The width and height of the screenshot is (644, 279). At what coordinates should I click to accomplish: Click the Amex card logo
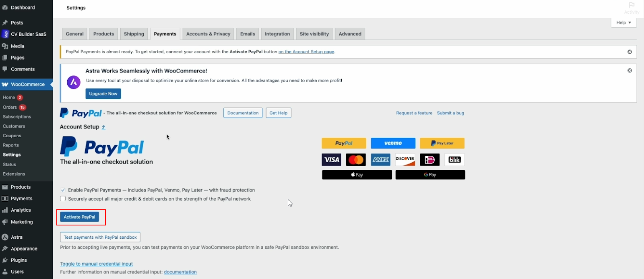click(x=381, y=160)
